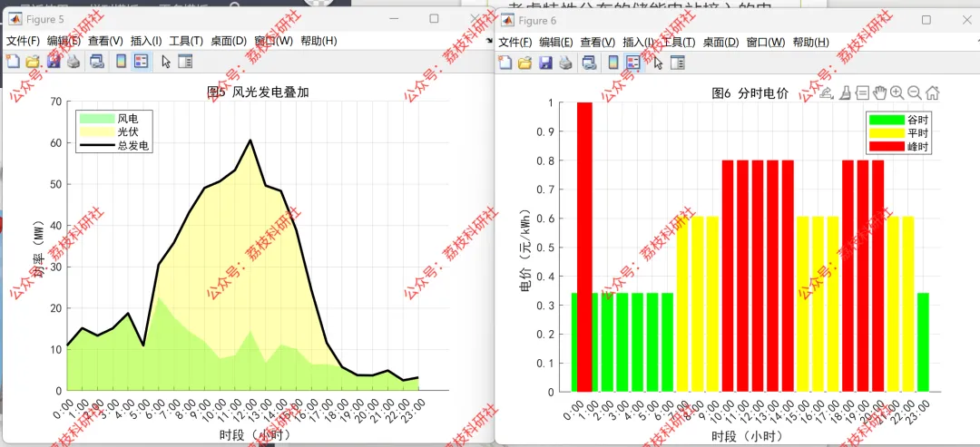Activate the brush data tool in Figure 6

(845, 93)
